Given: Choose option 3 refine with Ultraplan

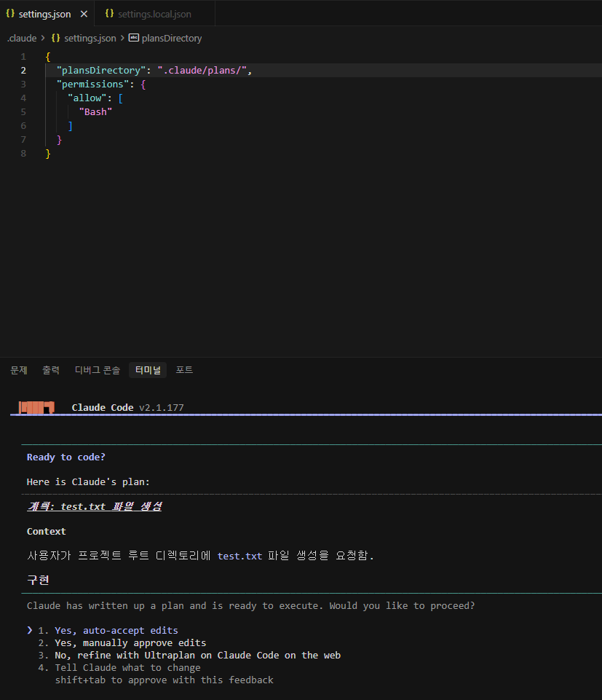Looking at the screenshot, I should pyautogui.click(x=198, y=656).
